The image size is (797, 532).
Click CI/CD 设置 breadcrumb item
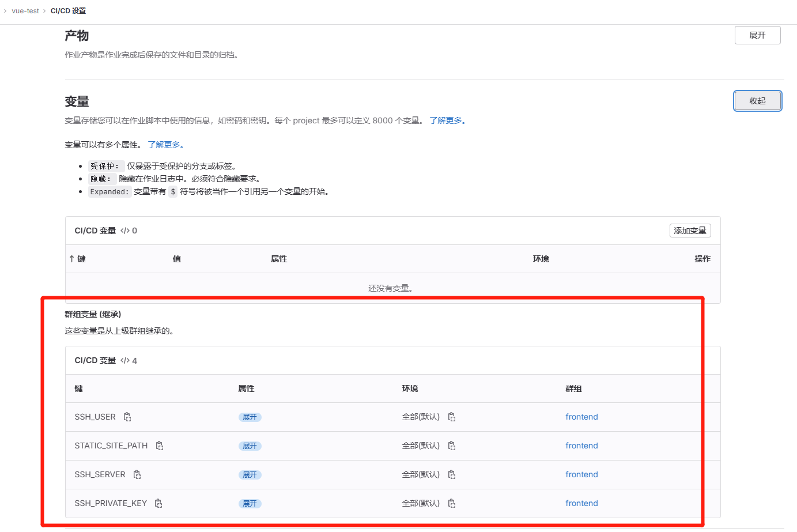(x=68, y=11)
